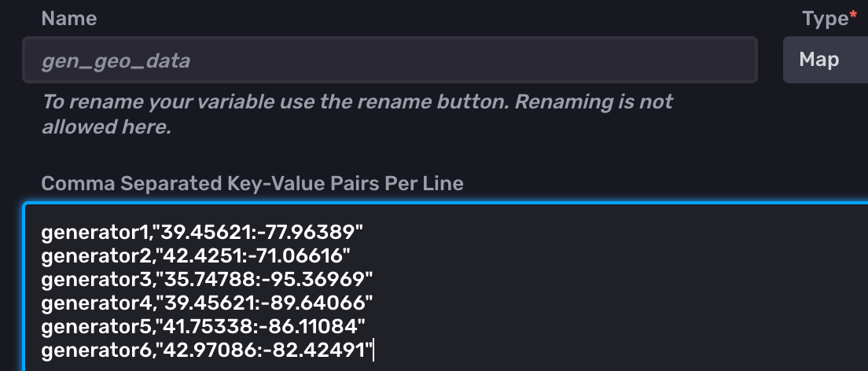The width and height of the screenshot is (868, 371).
Task: Click the text cursor after the generator6 line
Action: click(374, 350)
